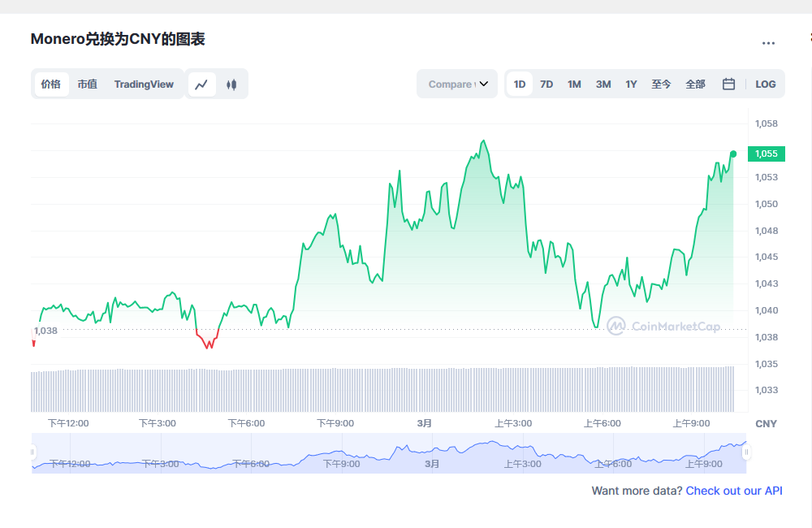This screenshot has width=812, height=528.
Task: Enable the 全部 time range
Action: click(x=695, y=84)
